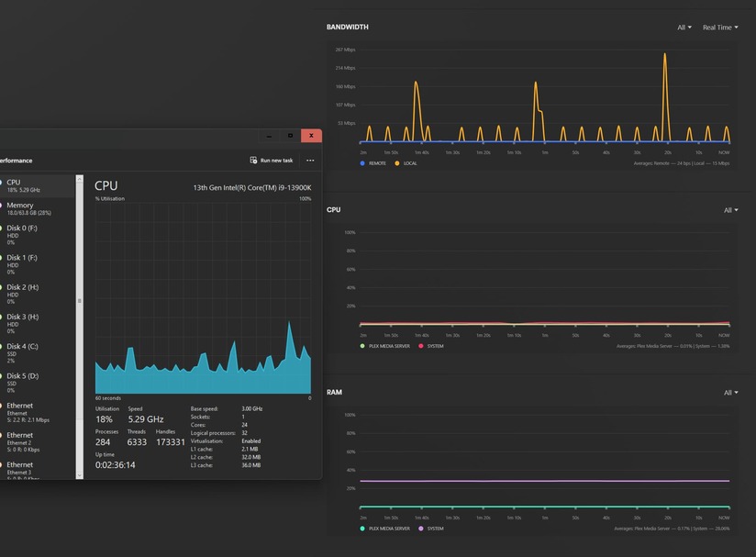Toggle the REMOTE legend dot in Bandwidth
The height and width of the screenshot is (557, 756).
362,163
